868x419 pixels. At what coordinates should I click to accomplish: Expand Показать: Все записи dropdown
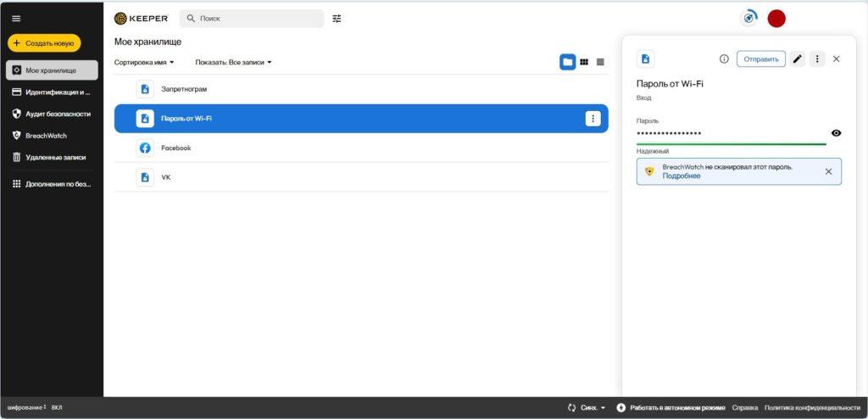(234, 62)
